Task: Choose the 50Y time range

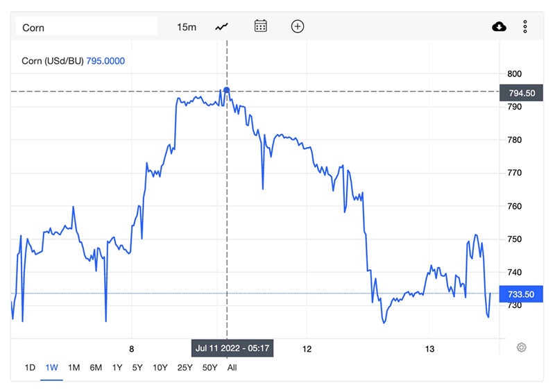Action: [x=210, y=368]
